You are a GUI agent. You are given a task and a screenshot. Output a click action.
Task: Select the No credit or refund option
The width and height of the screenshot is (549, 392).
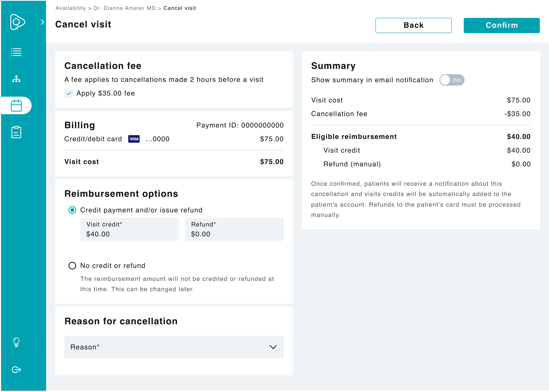[x=72, y=266]
